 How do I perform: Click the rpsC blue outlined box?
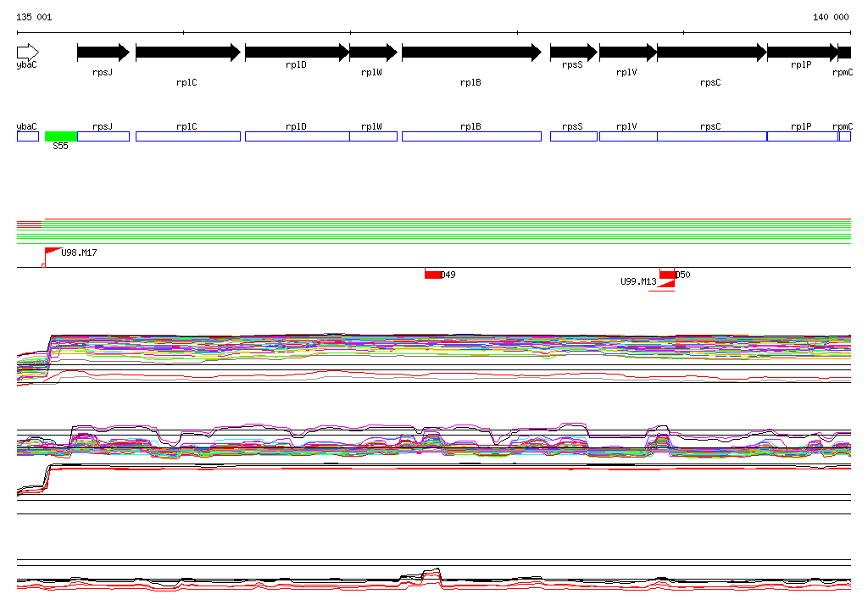coord(712,136)
